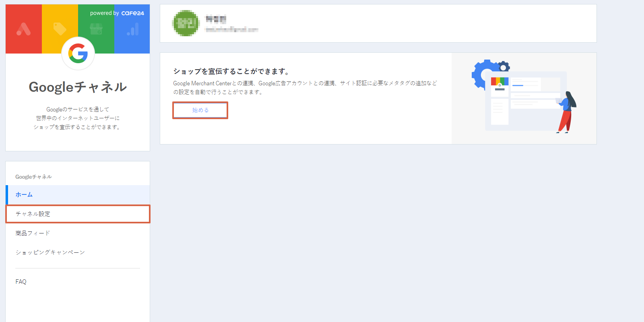Viewport: 644px width, 322px height.
Task: Click the Googleチャネル sidebar section heading
Action: coord(33,177)
